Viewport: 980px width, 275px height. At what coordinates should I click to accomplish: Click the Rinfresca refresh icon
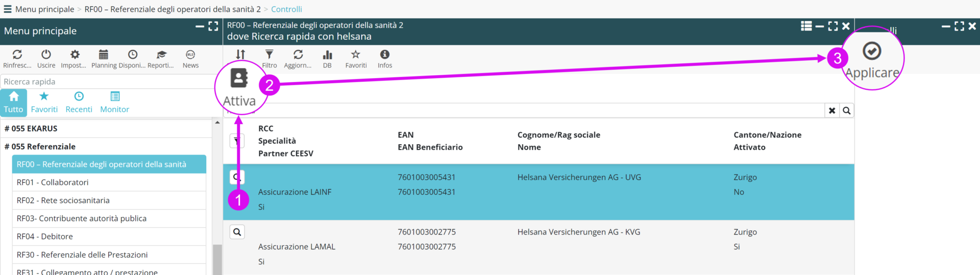click(17, 55)
